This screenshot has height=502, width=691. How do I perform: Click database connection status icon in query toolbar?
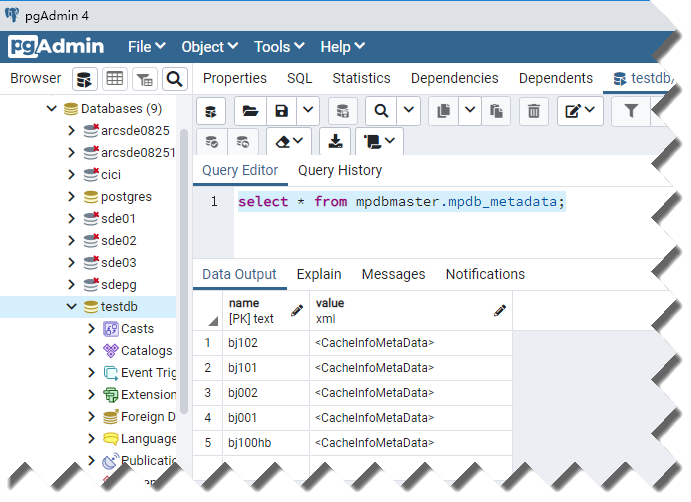tap(211, 111)
